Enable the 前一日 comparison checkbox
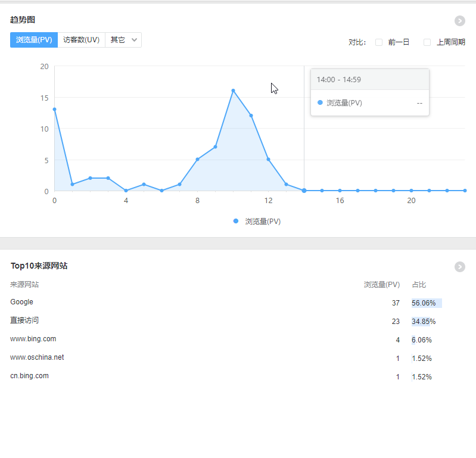 (x=379, y=42)
